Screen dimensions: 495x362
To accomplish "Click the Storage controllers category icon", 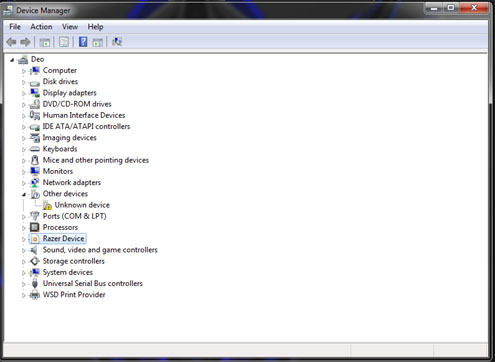I will tap(35, 261).
